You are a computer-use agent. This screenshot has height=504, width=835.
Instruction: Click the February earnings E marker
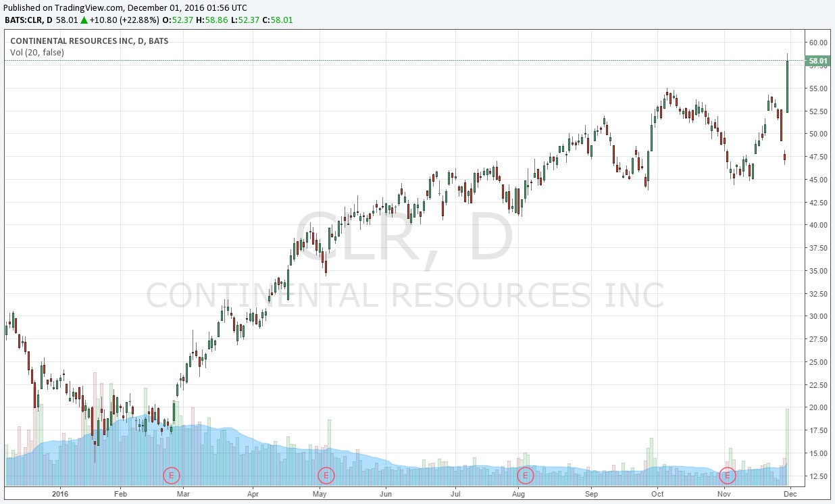click(172, 476)
